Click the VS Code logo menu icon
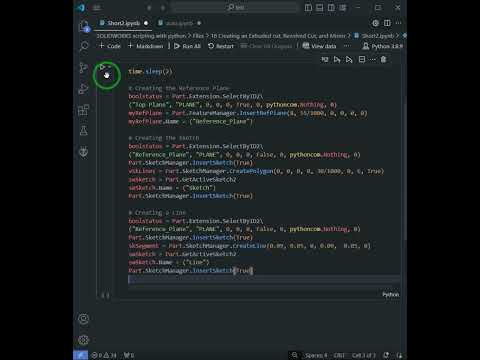 pyautogui.click(x=81, y=7)
